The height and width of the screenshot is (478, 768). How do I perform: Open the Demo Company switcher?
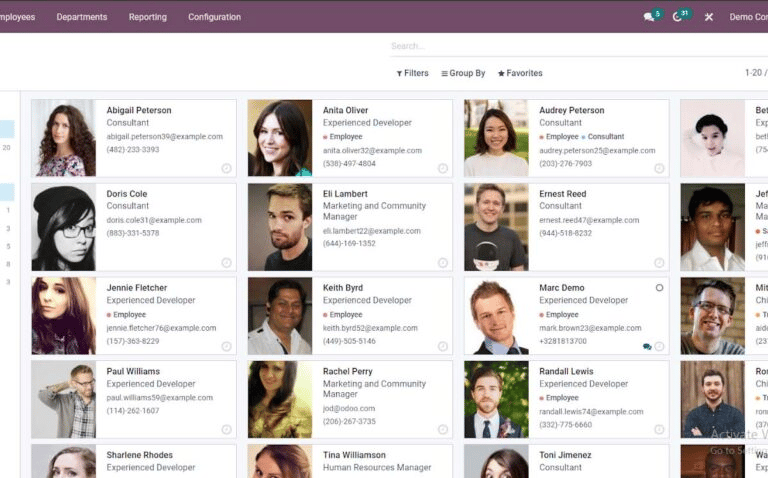click(748, 17)
